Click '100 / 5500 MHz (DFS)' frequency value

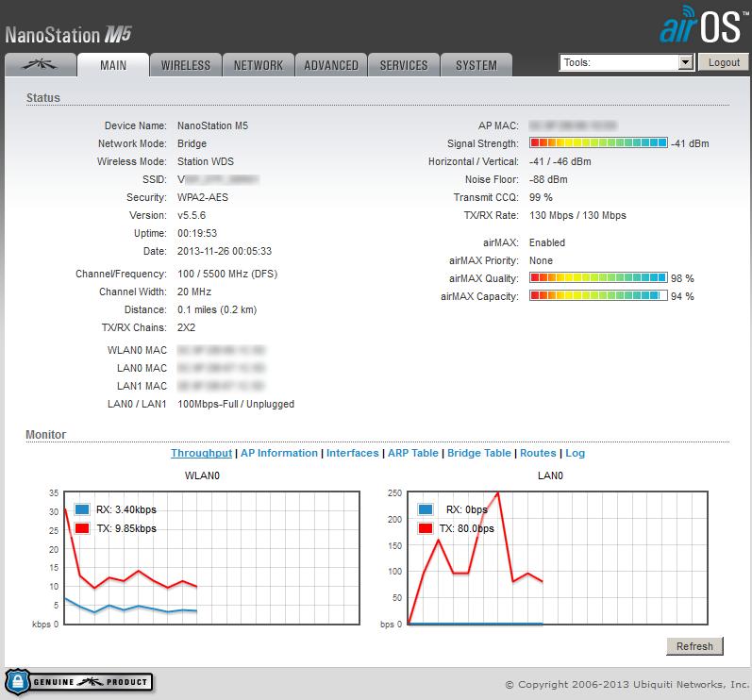[x=227, y=274]
